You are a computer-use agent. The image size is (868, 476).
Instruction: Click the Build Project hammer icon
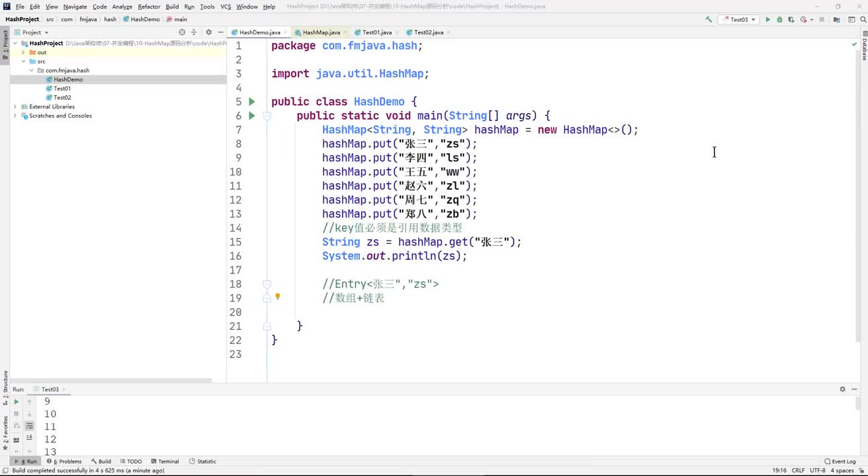[709, 20]
